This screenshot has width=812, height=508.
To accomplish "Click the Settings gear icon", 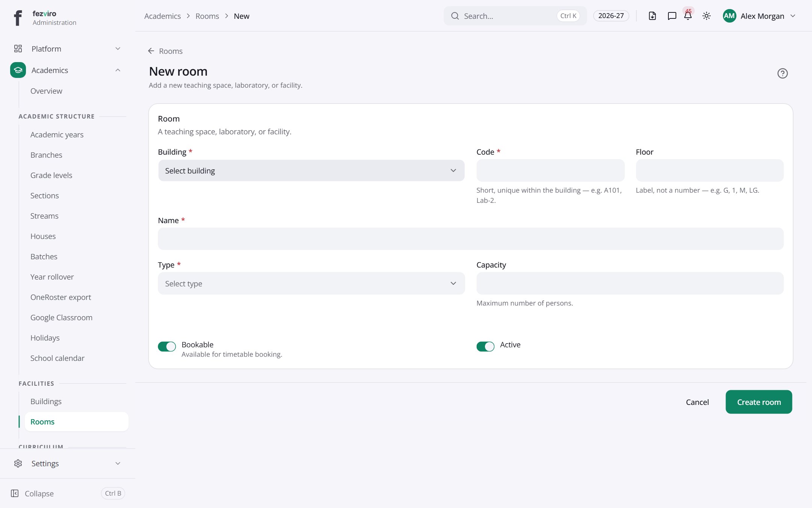I will point(18,463).
